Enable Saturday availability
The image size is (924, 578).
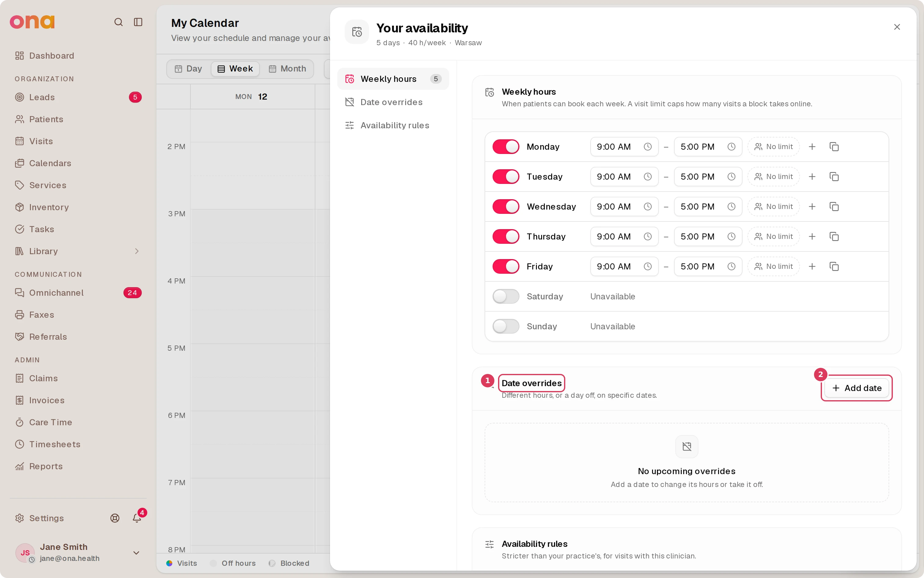(x=506, y=296)
